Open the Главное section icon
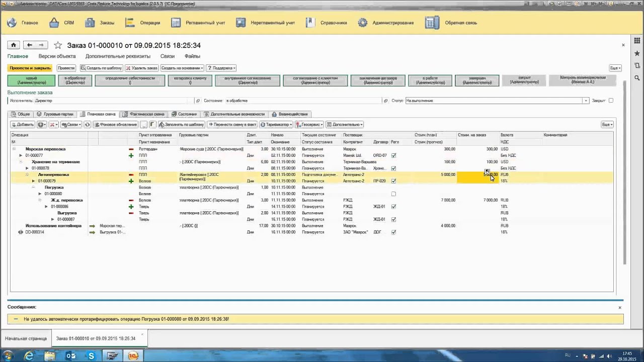 pyautogui.click(x=12, y=23)
